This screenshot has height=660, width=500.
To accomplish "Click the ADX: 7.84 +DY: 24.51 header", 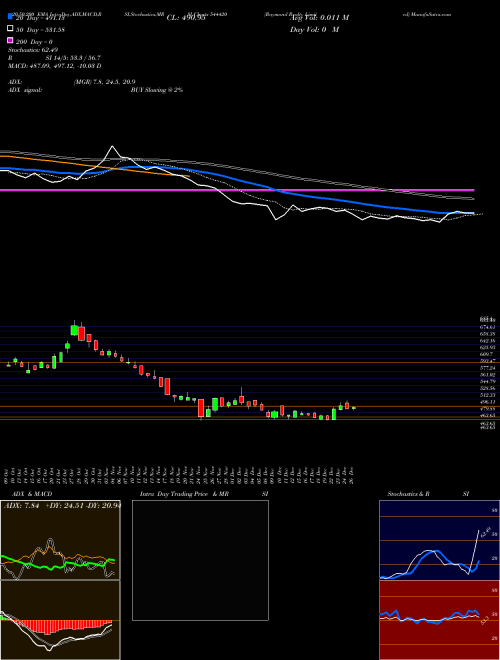I will point(62,506).
